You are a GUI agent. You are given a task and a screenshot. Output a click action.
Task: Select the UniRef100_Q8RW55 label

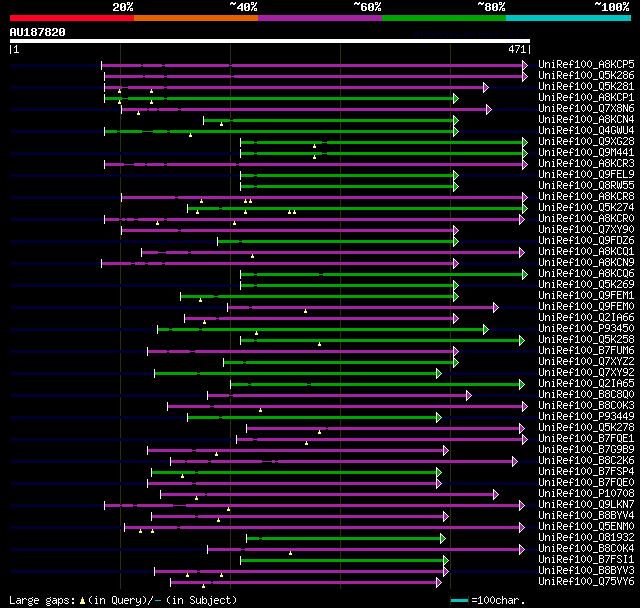pyautogui.click(x=586, y=186)
